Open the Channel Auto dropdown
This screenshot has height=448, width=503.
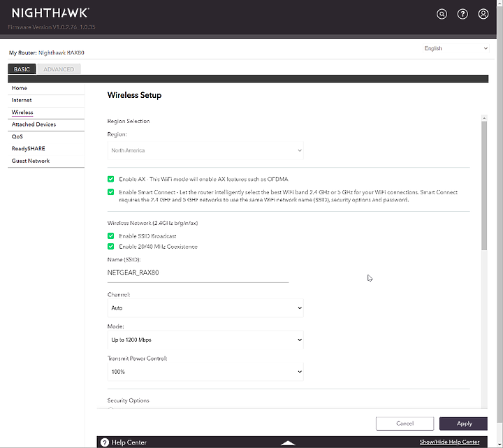click(x=205, y=308)
